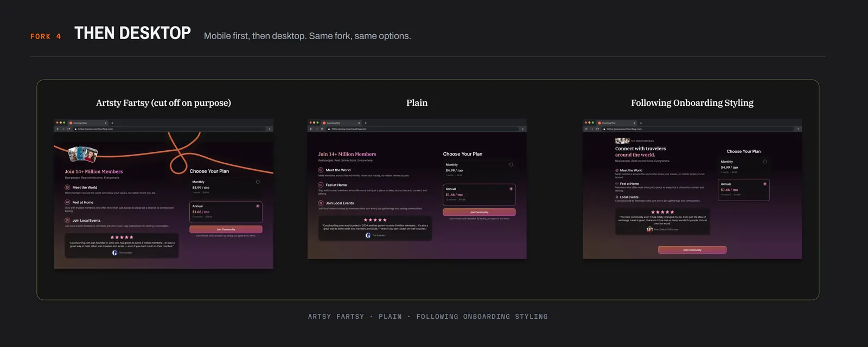Click 'Following Onboarding Styling' column title
The height and width of the screenshot is (347, 868).
click(x=692, y=103)
